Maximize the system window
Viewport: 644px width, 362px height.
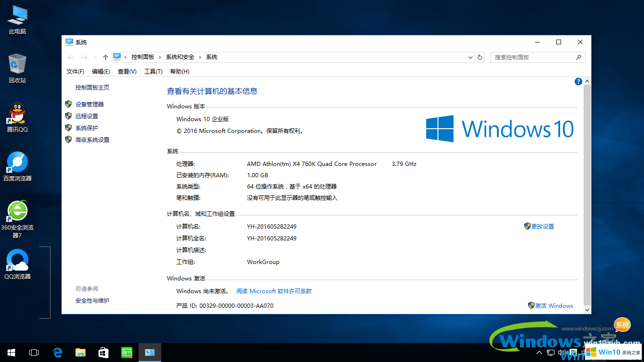[559, 42]
